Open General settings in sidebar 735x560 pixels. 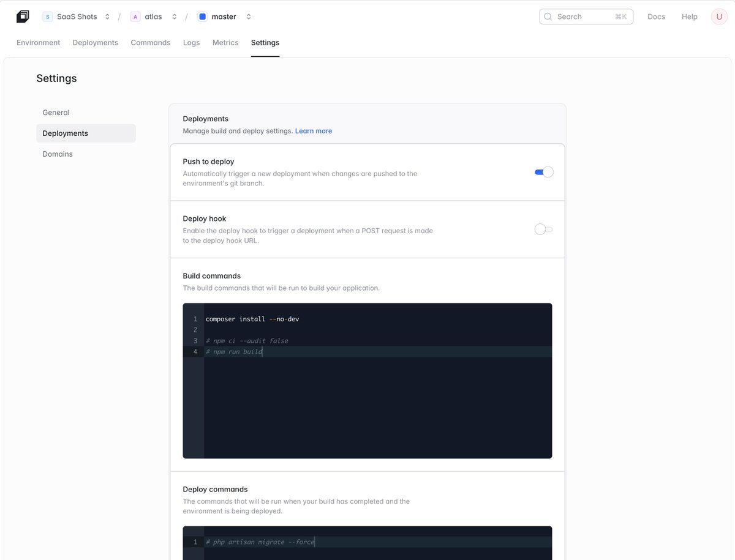point(86,113)
